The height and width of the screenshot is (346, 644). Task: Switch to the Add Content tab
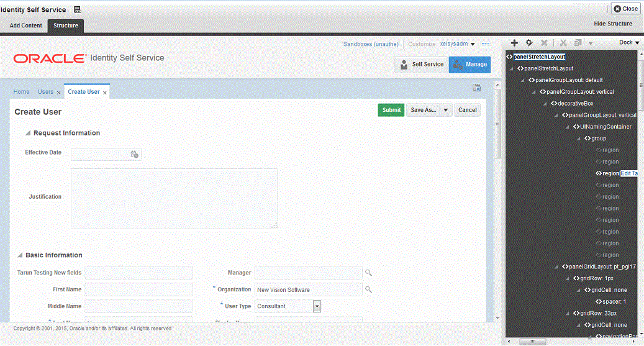pos(26,25)
